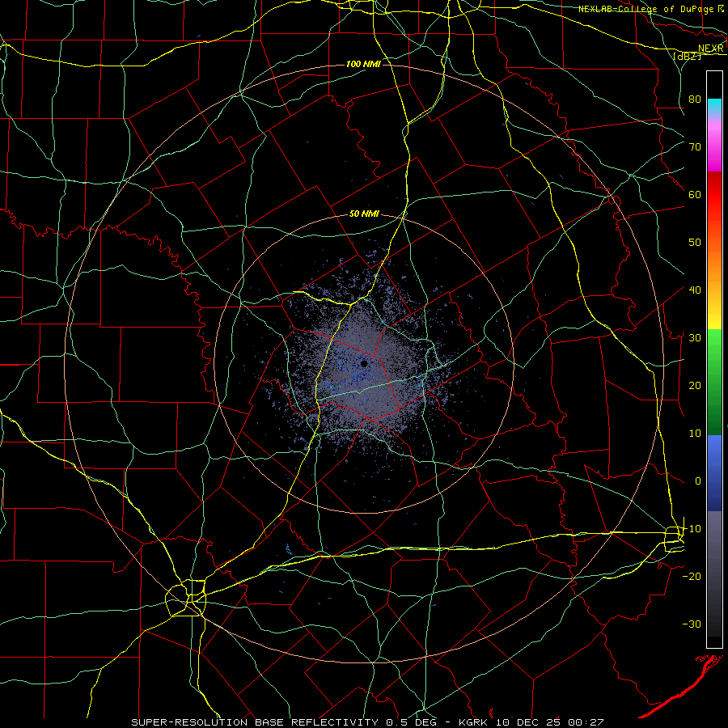Screen dimensions: 728x728
Task: Click the '00:27' timestamp in the caption
Action: pos(586,722)
